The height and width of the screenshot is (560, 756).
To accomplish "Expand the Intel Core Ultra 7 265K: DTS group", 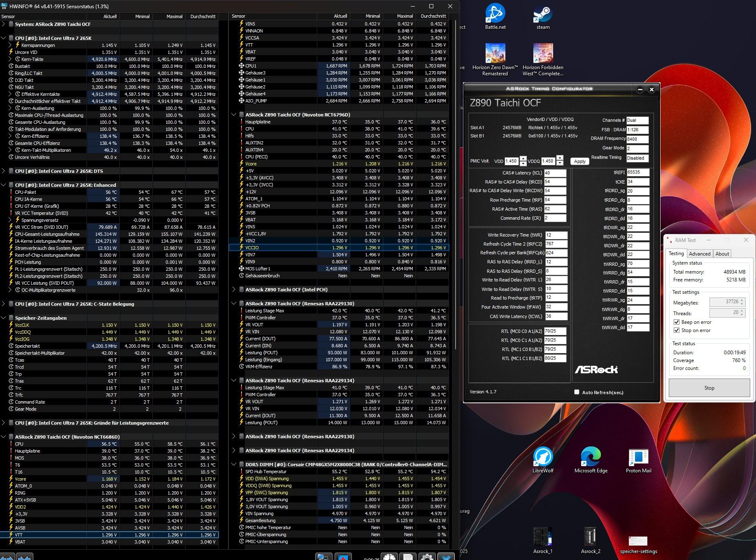I will click(x=4, y=171).
